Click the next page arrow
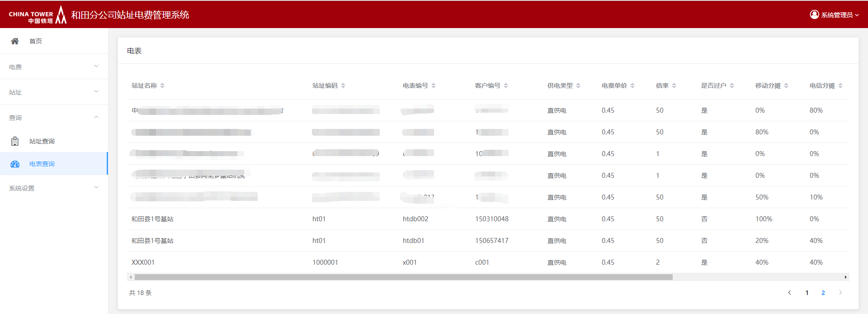 point(840,293)
